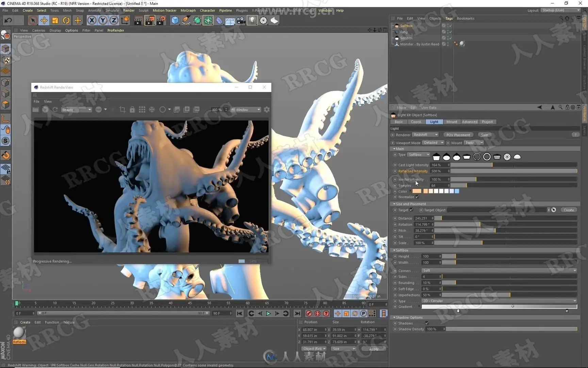588x368 pixels.
Task: Open the Fit Window dropdown in RenderView
Action: coord(246,110)
